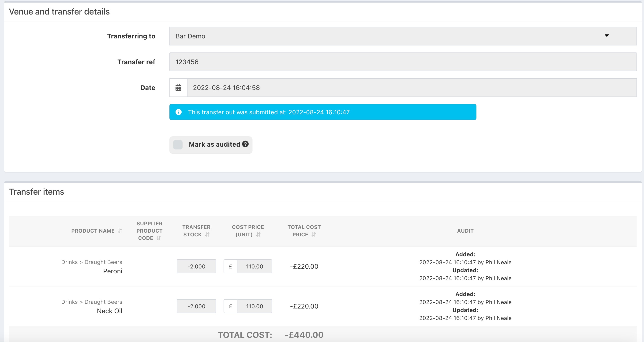This screenshot has height=342, width=644.
Task: Click Neck Oil transfer stock field
Action: tap(196, 306)
